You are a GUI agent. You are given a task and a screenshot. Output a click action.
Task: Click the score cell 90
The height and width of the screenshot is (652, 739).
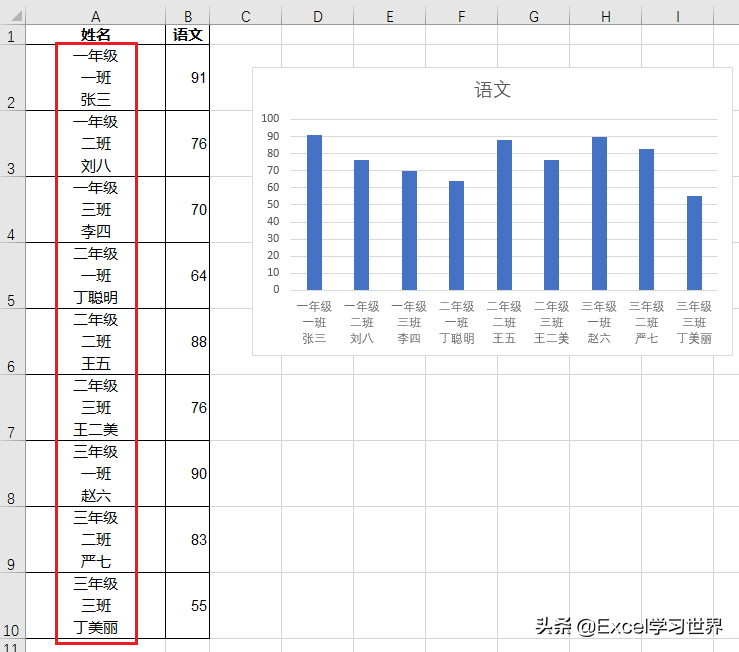188,474
